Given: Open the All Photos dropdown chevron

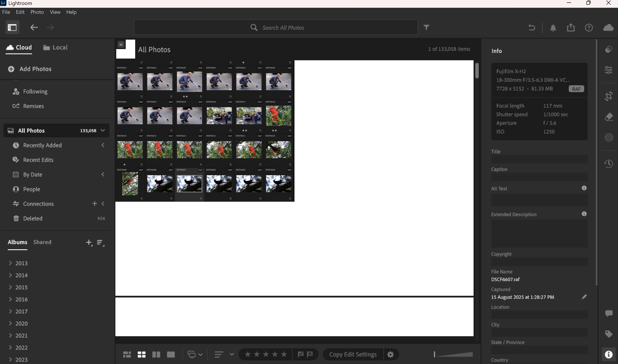Looking at the screenshot, I should [x=102, y=130].
